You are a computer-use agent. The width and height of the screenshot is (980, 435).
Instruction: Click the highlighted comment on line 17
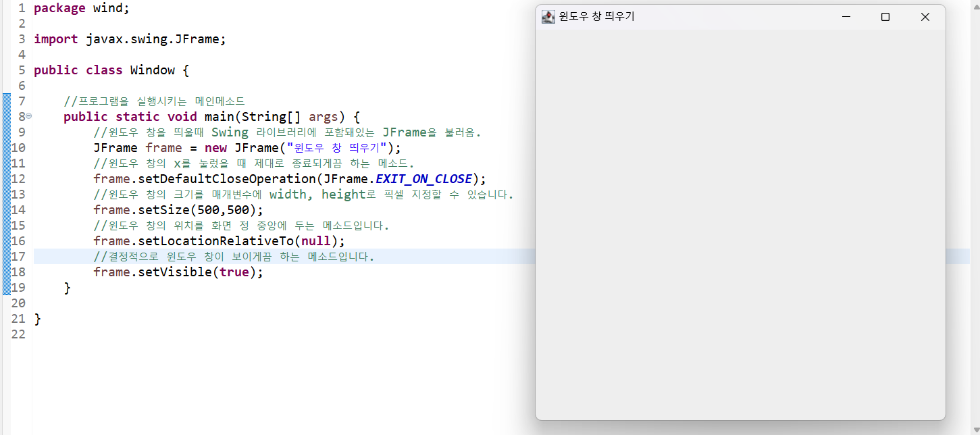234,257
